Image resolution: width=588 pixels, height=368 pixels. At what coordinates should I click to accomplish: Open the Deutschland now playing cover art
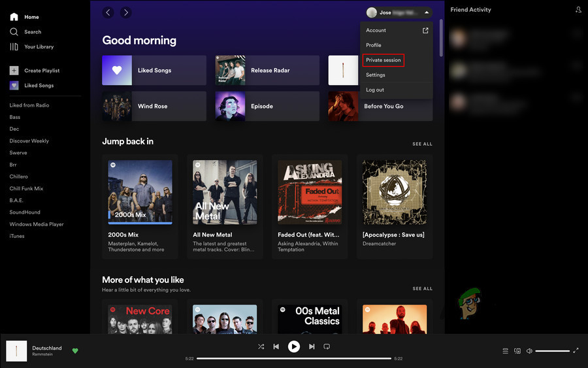(x=16, y=351)
